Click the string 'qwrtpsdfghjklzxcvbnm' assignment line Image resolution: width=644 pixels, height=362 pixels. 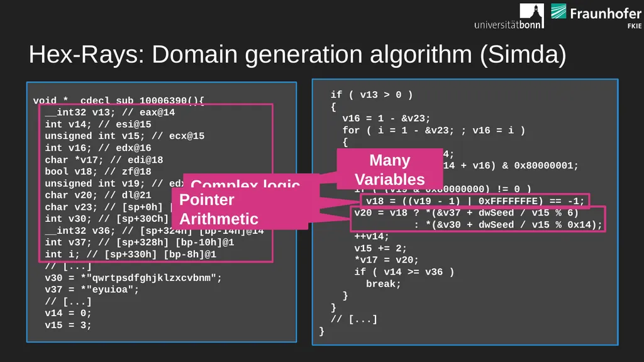(x=133, y=278)
